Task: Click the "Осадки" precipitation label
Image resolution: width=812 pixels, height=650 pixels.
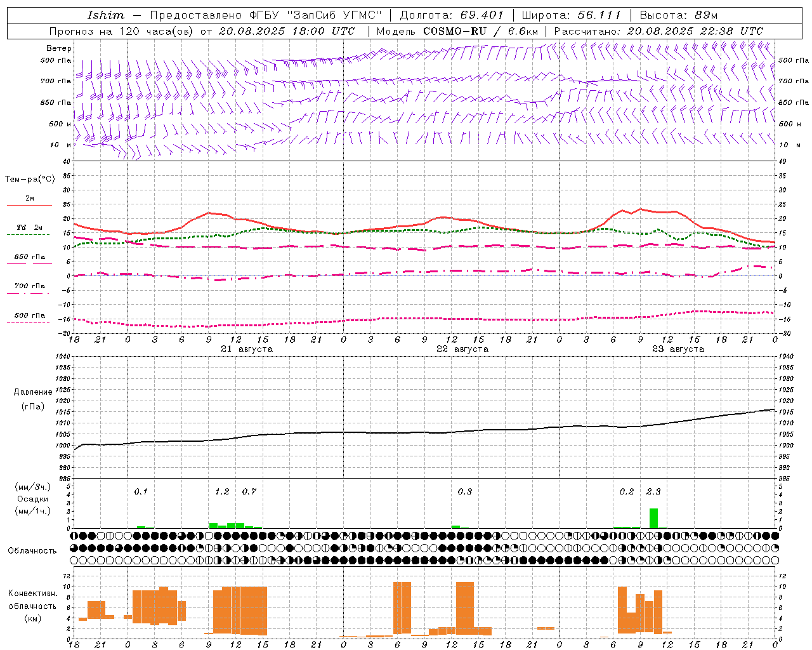Action: (33, 499)
